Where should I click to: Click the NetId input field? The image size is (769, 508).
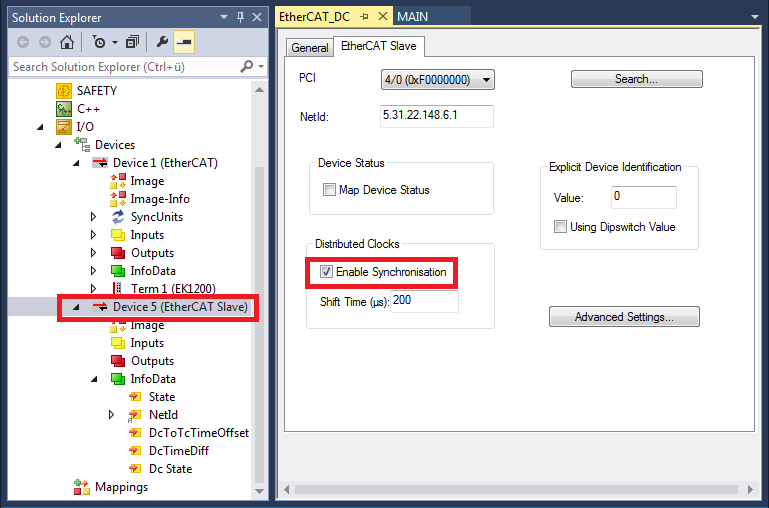click(436, 116)
